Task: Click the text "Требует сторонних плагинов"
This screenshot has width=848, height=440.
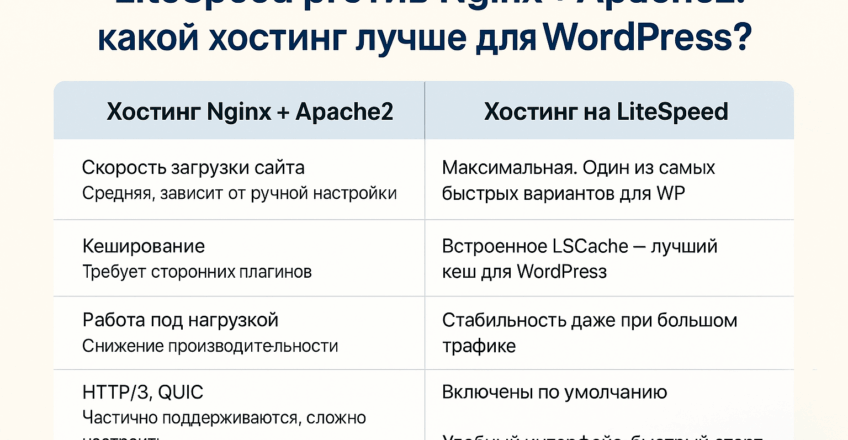Action: (x=197, y=271)
